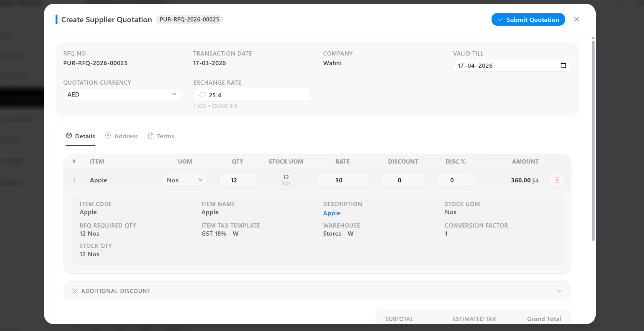This screenshot has width=644, height=331.
Task: Open the Apple description link
Action: tap(332, 213)
